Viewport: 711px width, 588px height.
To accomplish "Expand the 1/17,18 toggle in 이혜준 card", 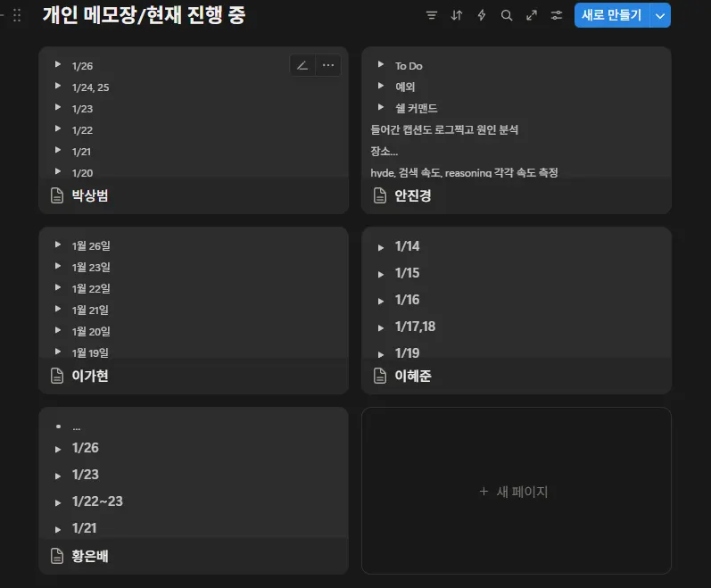I will coord(381,327).
